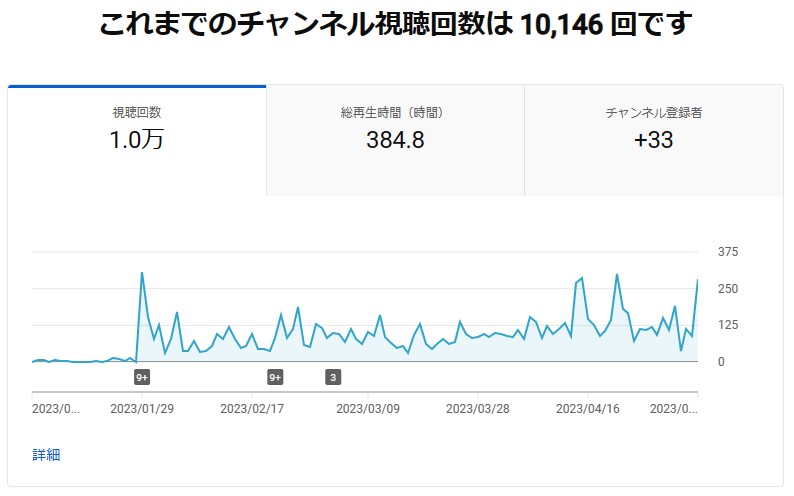Click the これまでのチャンネル視聴回数 heading

click(x=395, y=24)
